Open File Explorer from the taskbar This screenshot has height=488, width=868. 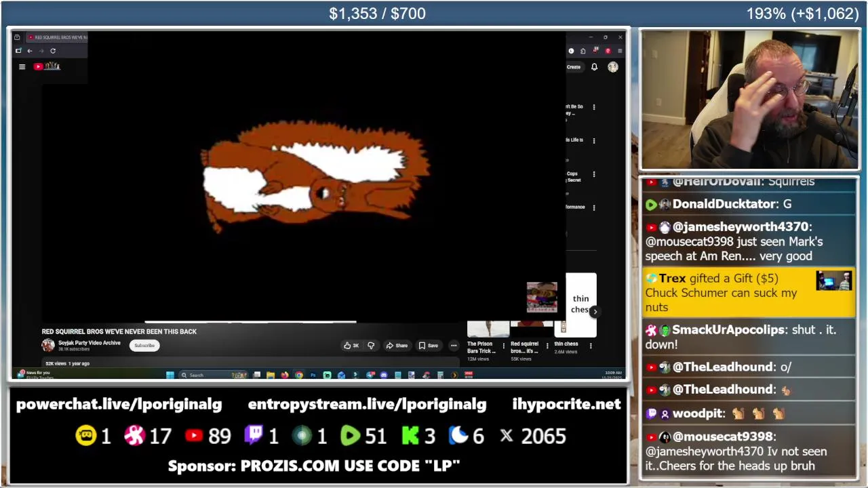(271, 375)
